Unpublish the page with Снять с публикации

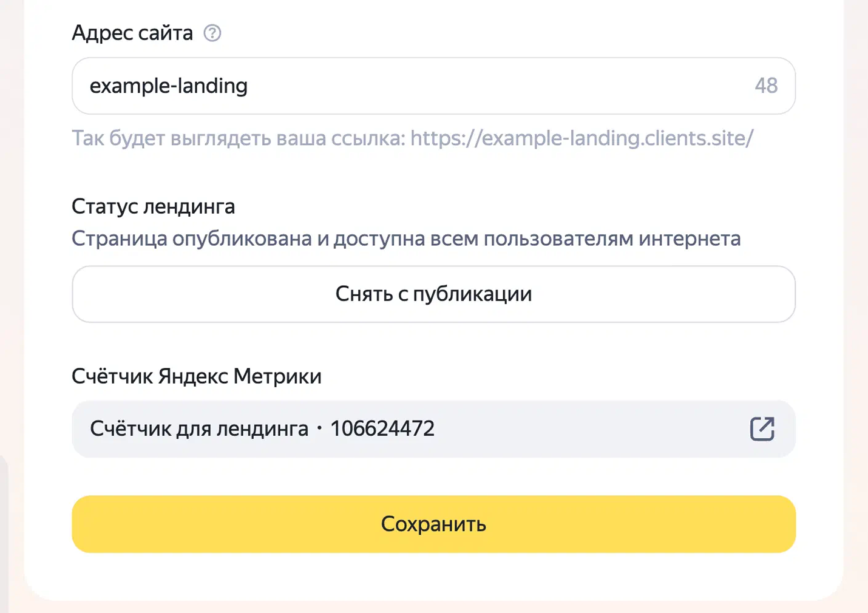(433, 294)
